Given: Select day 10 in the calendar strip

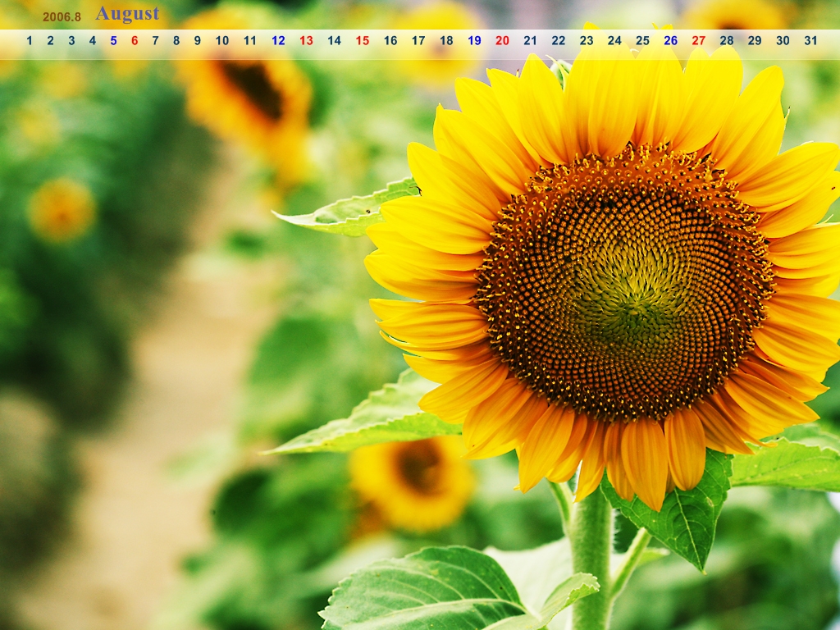Looking at the screenshot, I should click(x=222, y=40).
